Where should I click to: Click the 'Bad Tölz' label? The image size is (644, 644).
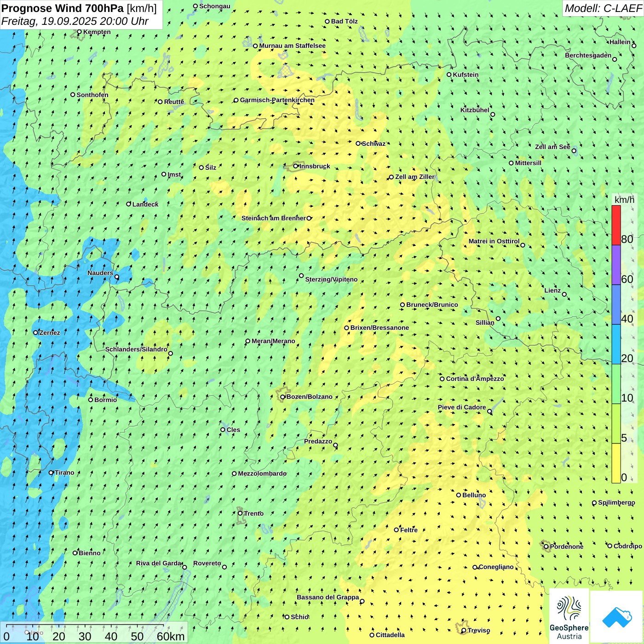coord(344,21)
